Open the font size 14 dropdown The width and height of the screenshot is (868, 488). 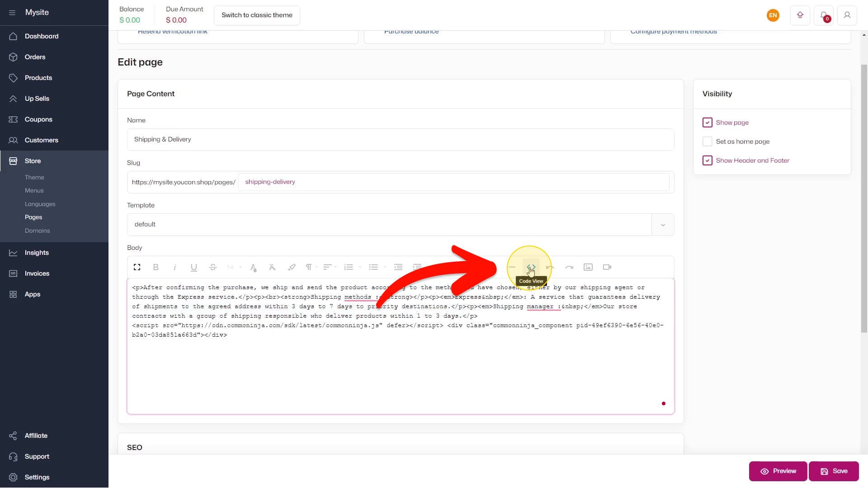tap(234, 267)
